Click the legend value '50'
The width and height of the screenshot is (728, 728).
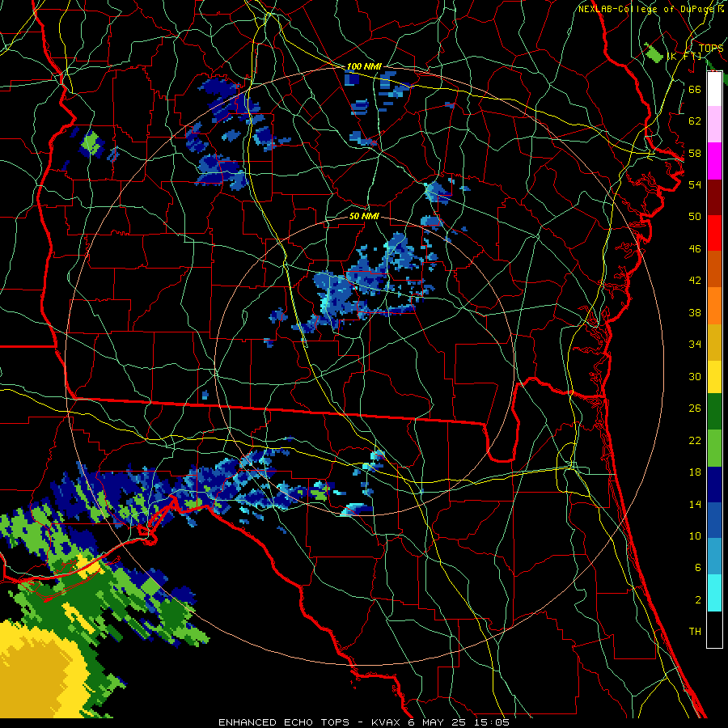(695, 217)
